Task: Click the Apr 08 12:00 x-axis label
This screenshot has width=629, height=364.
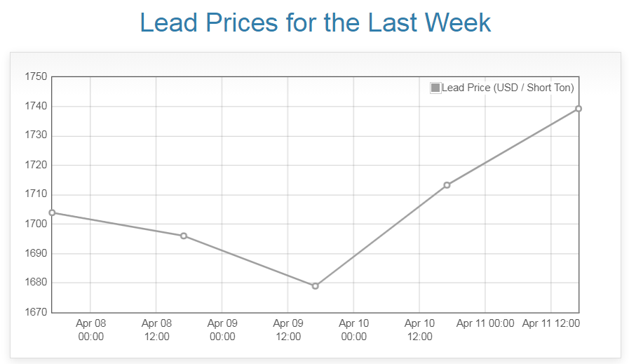Action: tap(156, 330)
